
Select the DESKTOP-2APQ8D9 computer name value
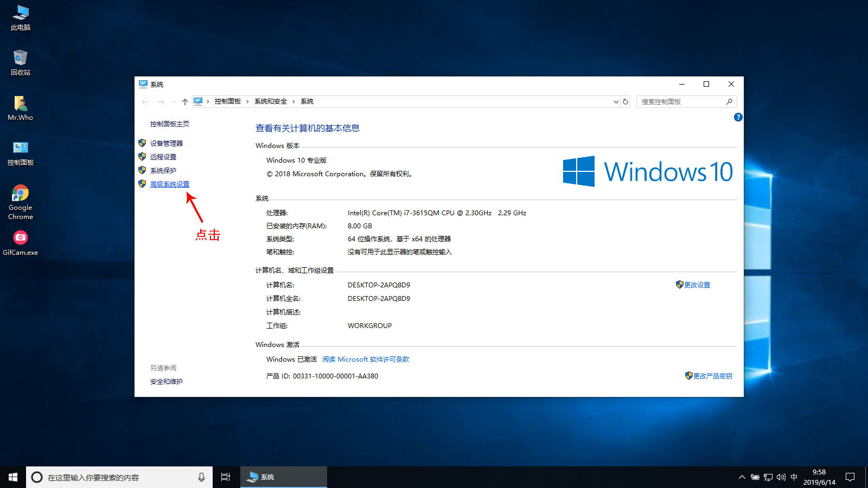click(379, 285)
